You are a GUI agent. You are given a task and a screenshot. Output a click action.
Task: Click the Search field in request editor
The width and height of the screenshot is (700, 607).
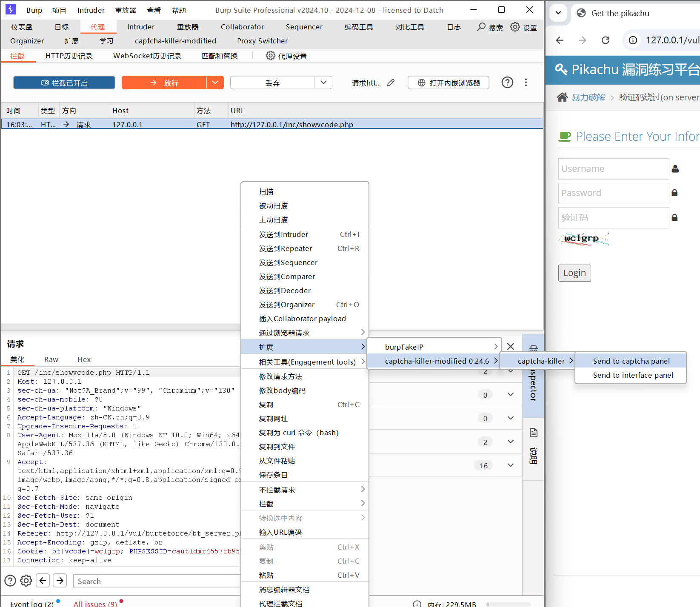[x=157, y=581]
